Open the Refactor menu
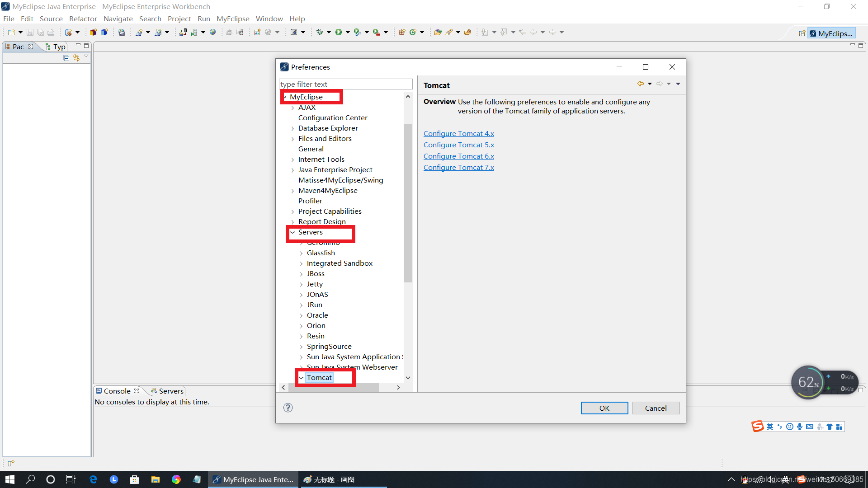 [x=83, y=19]
